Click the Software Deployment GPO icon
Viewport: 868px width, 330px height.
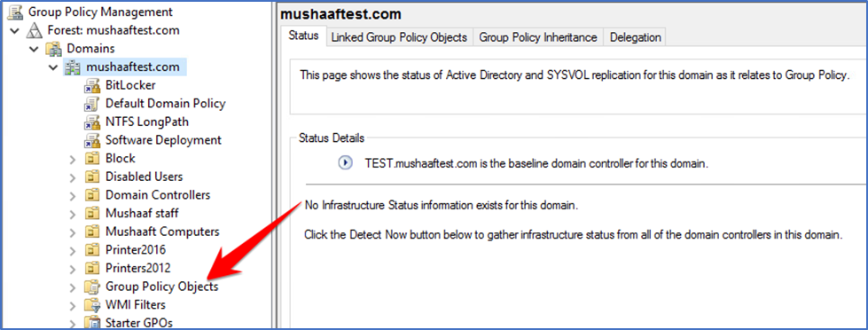click(91, 140)
